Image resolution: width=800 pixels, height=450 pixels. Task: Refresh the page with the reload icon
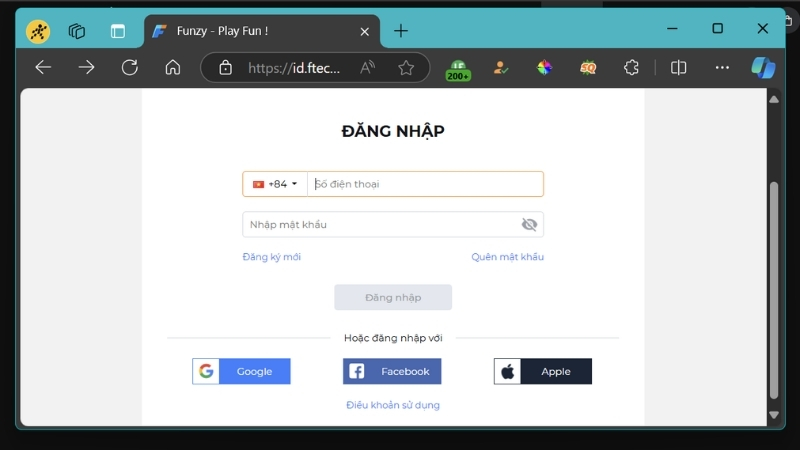129,68
